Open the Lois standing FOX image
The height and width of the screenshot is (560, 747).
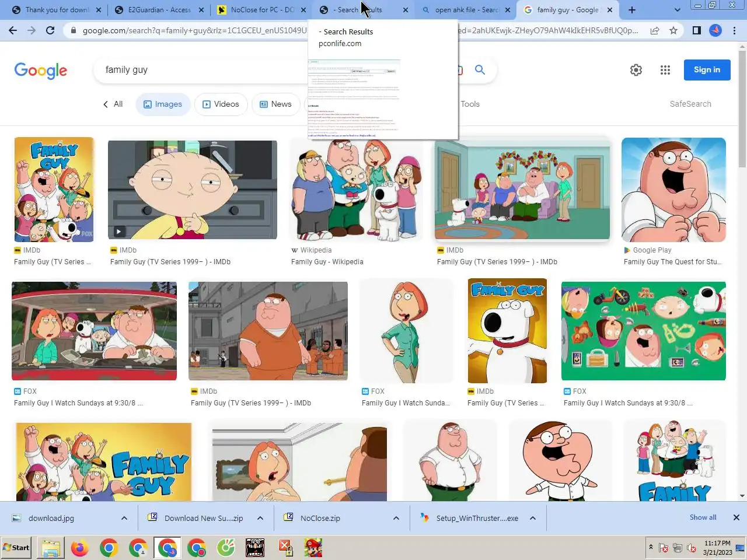coord(406,331)
